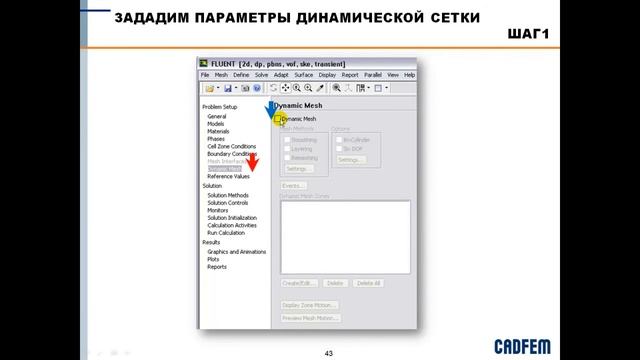Click the Create/Edit... button
The height and width of the screenshot is (360, 640).
299,283
